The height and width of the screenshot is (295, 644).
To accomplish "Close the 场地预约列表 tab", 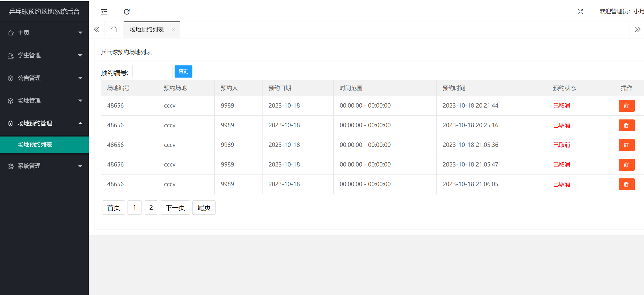I will 173,30.
